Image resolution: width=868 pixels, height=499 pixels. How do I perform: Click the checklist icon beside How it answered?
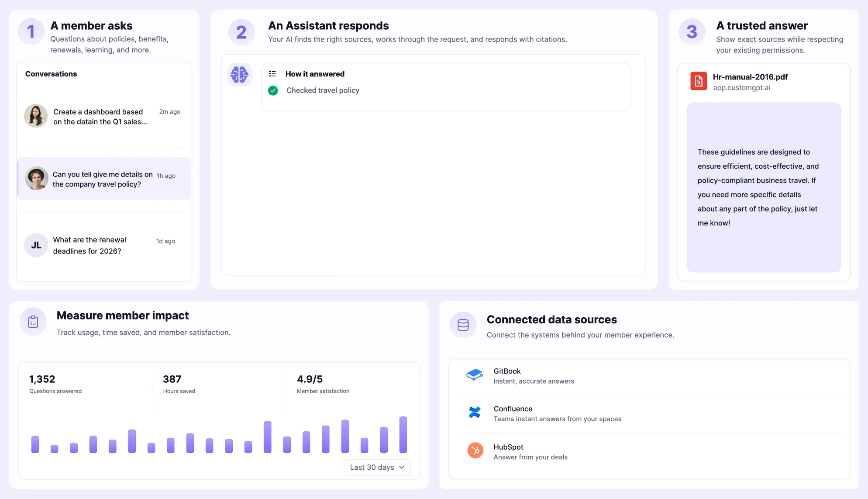point(272,74)
